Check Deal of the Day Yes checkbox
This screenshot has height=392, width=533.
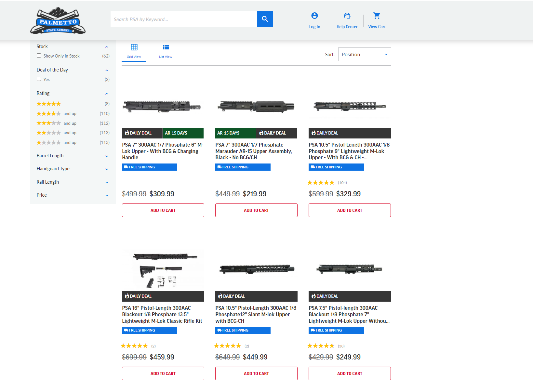coord(39,79)
